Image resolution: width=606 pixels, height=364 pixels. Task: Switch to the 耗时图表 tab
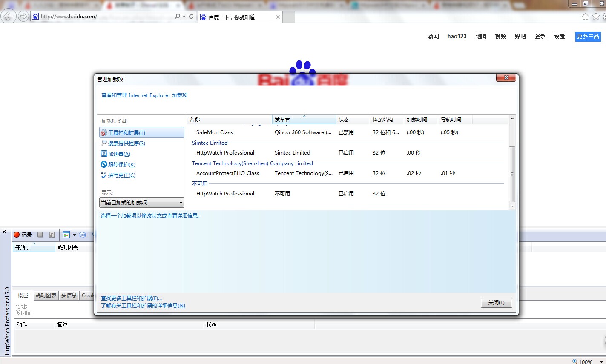[46, 295]
